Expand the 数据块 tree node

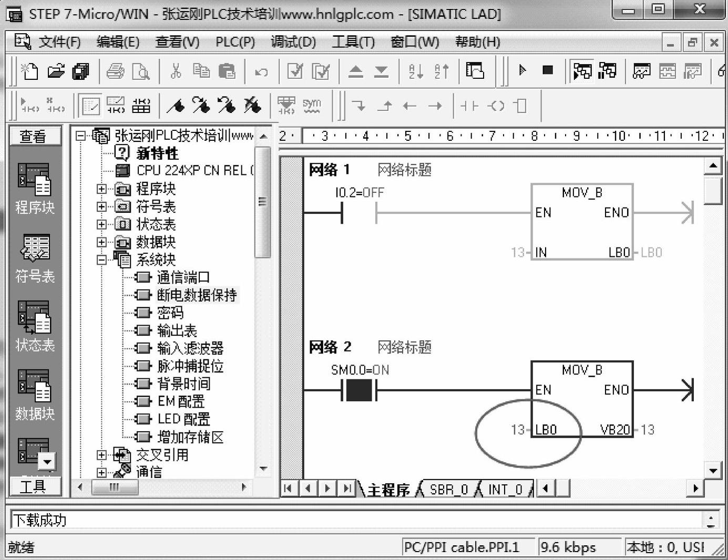coord(101,242)
